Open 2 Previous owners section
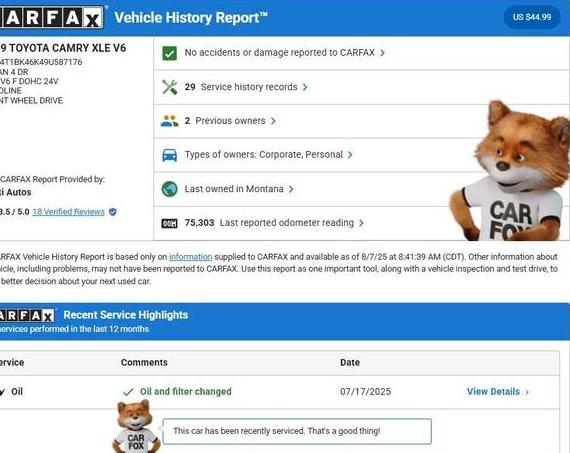The width and height of the screenshot is (570, 453). 225,121
